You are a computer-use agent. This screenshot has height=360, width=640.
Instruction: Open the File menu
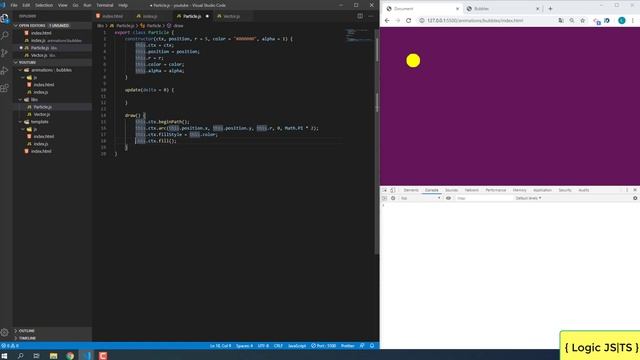coord(14,5)
